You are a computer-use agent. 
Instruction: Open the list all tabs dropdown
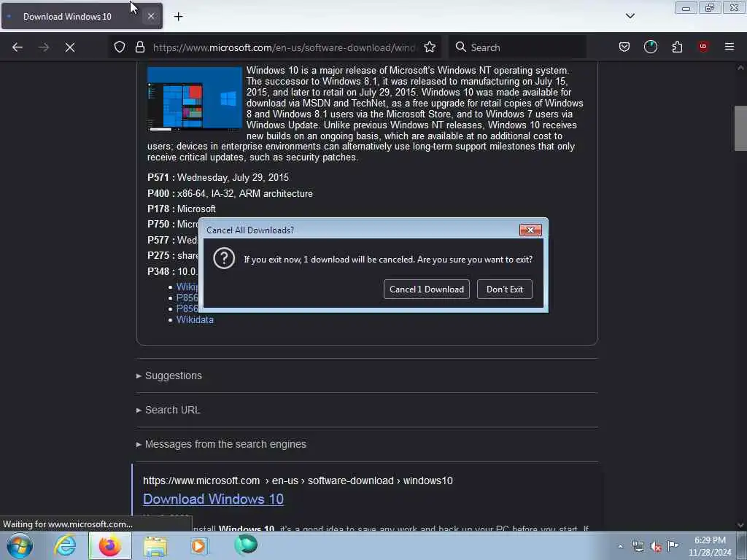tap(630, 16)
